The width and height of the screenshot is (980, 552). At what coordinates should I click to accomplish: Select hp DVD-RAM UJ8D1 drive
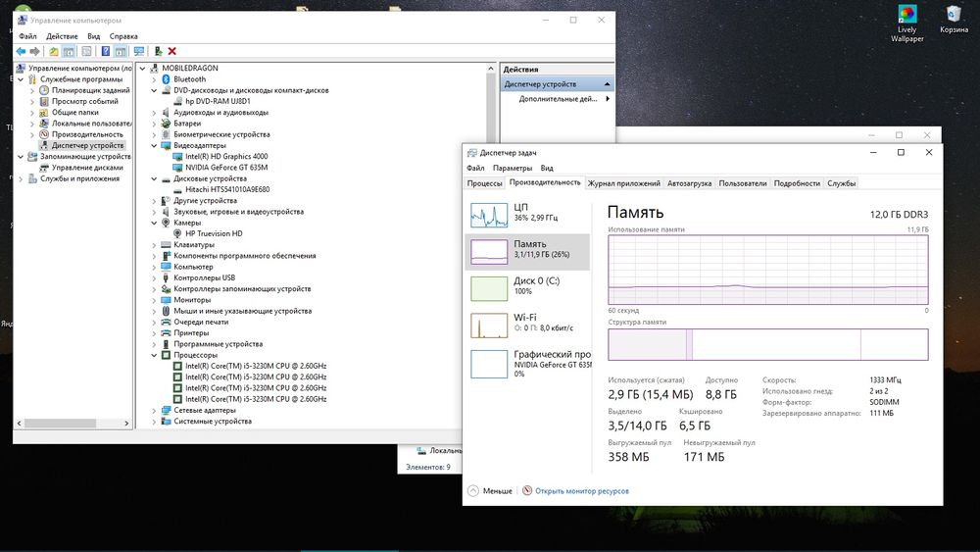pyautogui.click(x=218, y=101)
